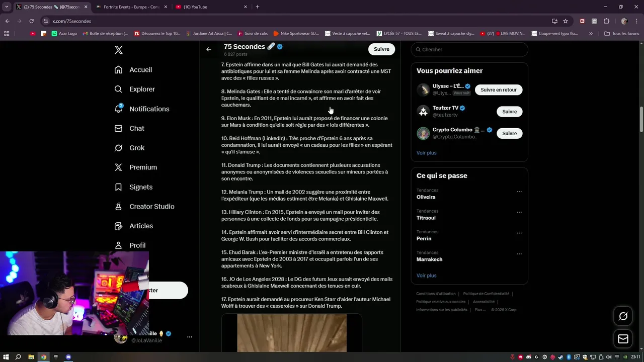Open the browser extensions puzzle icon

coord(607,21)
